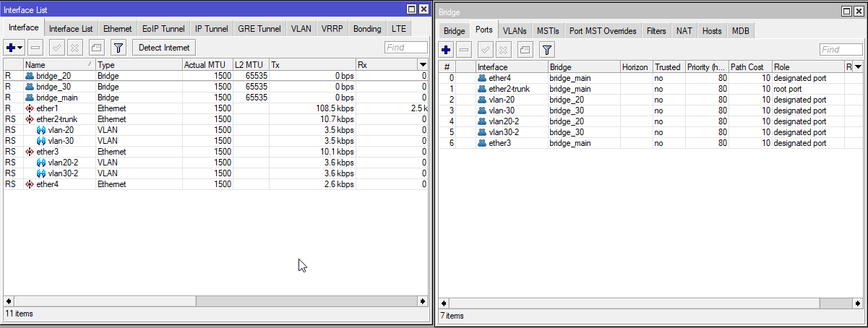Sort by the Name column header
The width and height of the screenshot is (868, 328).
(59, 65)
